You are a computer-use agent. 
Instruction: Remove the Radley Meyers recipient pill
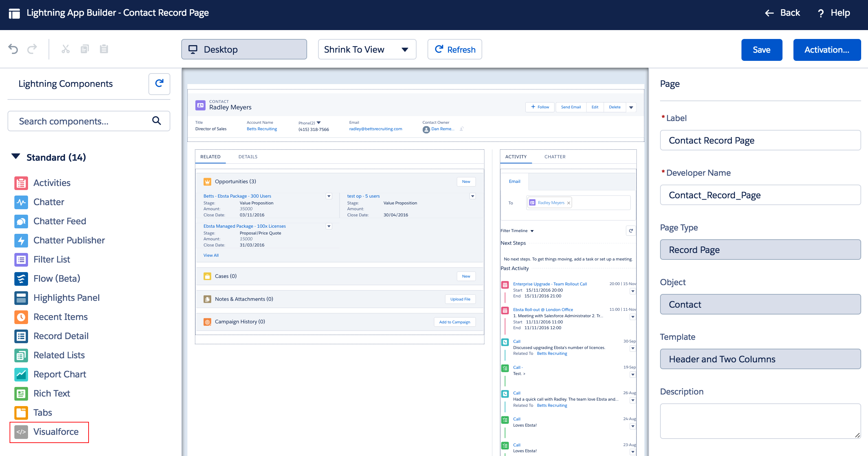568,203
